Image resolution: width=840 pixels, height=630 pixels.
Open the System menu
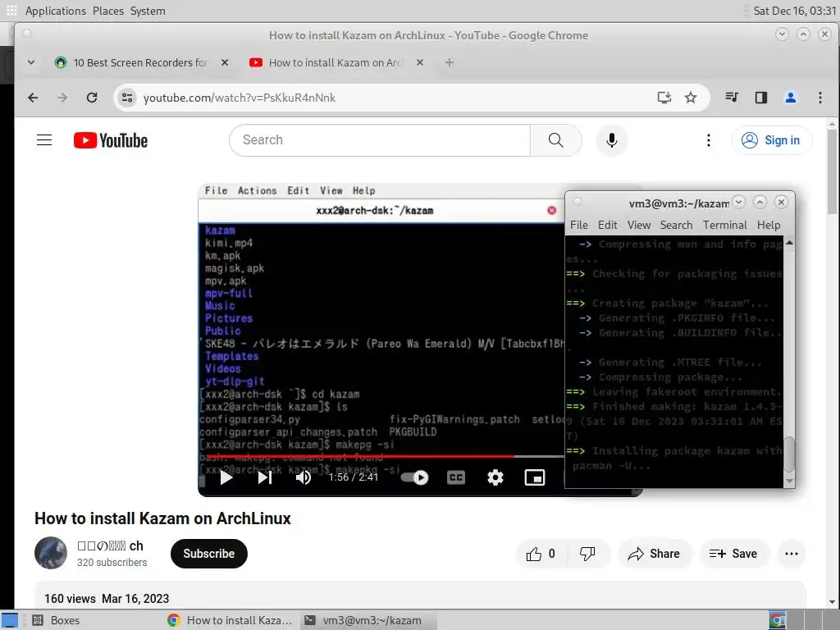click(148, 11)
